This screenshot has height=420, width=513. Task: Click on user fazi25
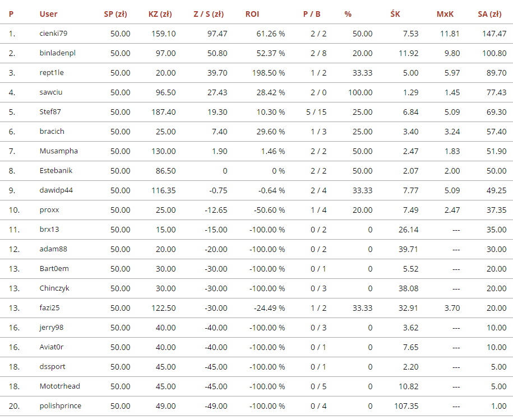point(49,308)
